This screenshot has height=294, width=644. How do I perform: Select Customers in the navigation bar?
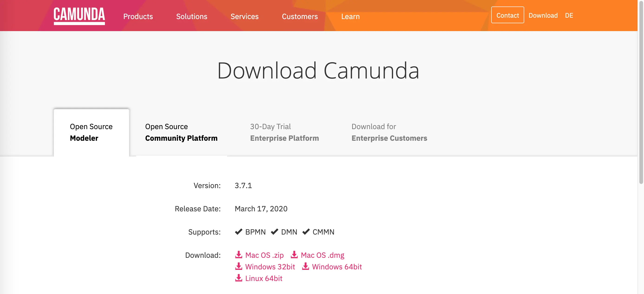299,16
